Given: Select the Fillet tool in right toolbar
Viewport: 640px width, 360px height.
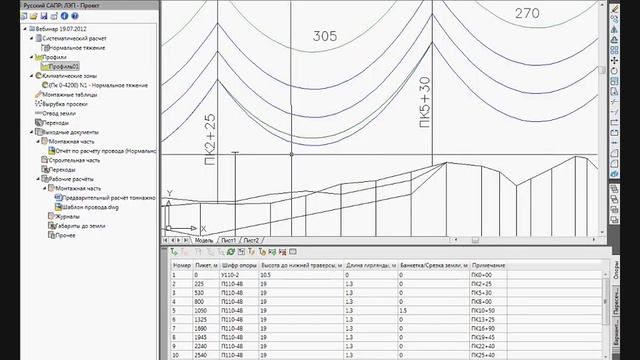Looking at the screenshot, I should coord(614,164).
